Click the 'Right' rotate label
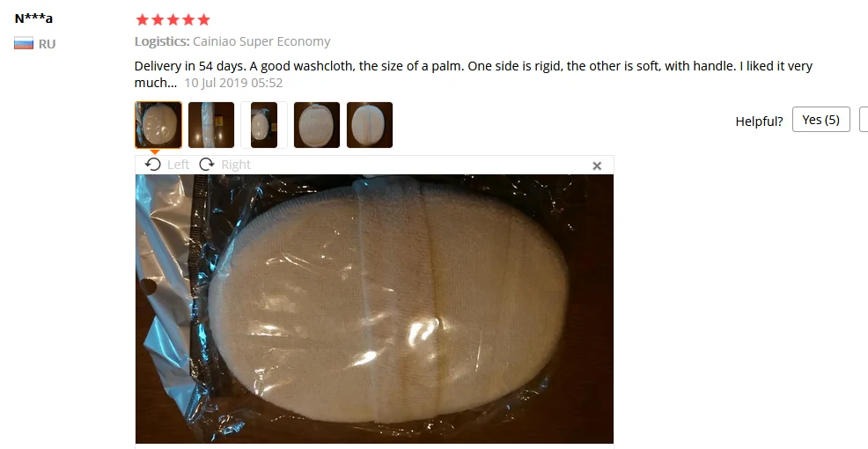This screenshot has height=449, width=868. tap(236, 165)
